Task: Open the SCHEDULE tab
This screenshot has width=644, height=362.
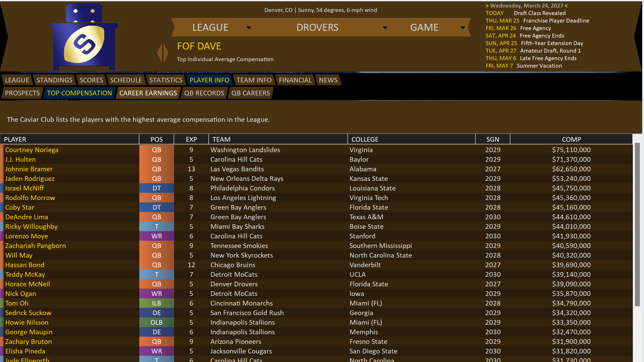Action: tap(126, 80)
